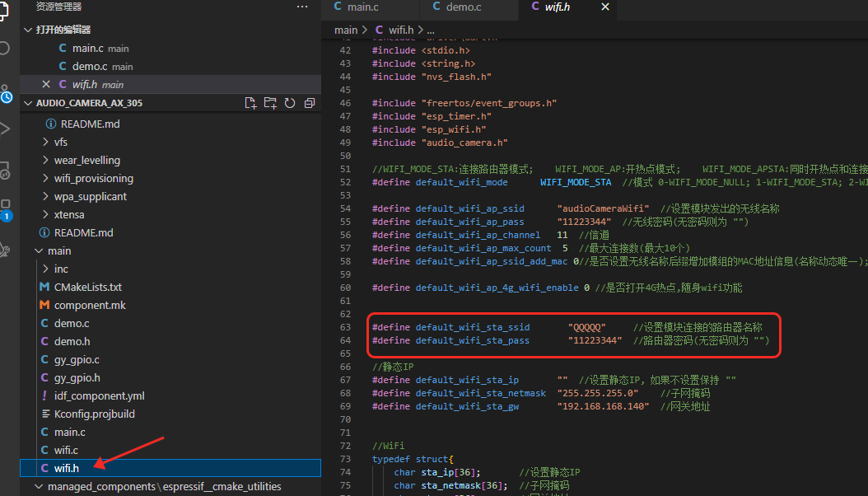Click default_wifi_ap_channel macro name
868x496 pixels.
(478, 235)
